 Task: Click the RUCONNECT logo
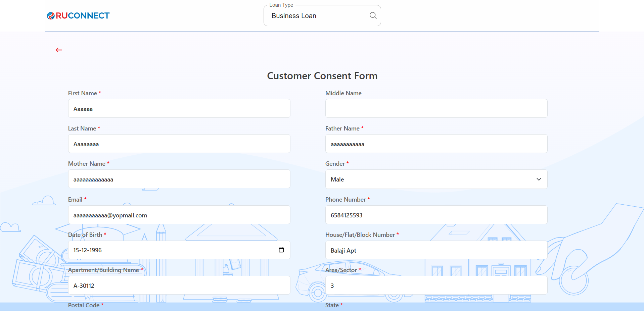point(78,16)
